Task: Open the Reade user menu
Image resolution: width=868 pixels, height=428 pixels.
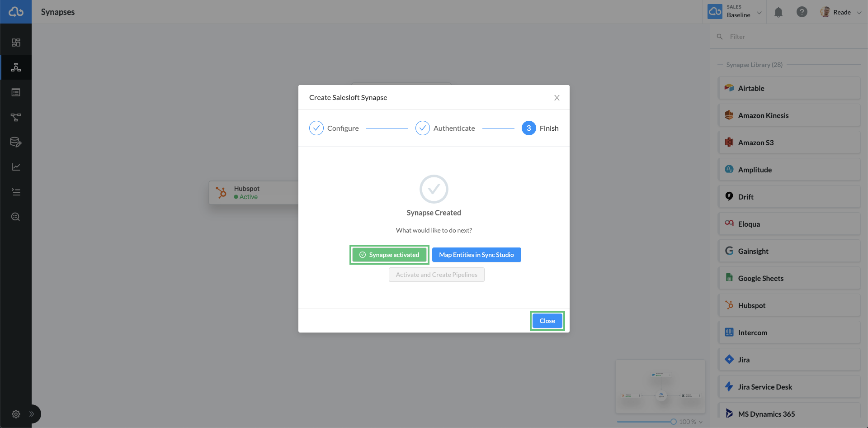Action: pos(841,12)
